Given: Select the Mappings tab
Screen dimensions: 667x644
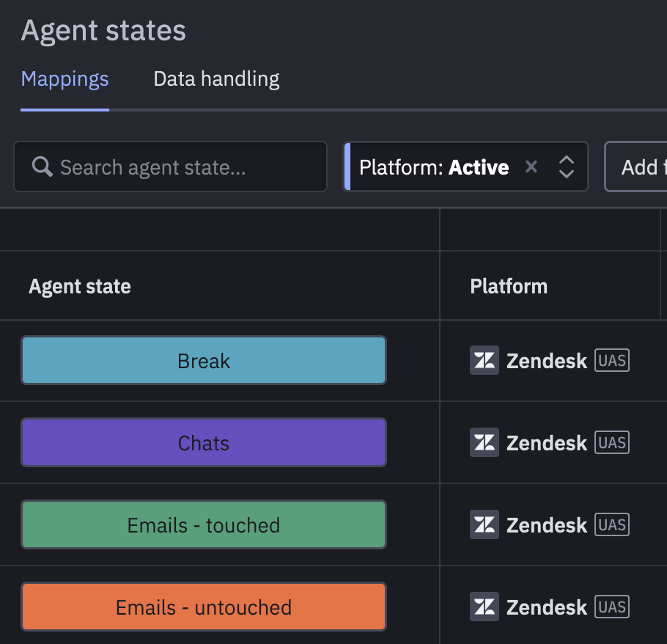Looking at the screenshot, I should coord(65,79).
